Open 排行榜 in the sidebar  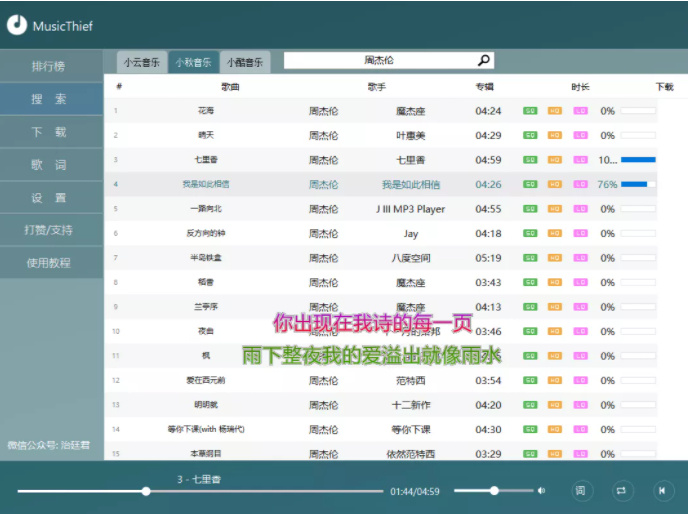click(51, 66)
